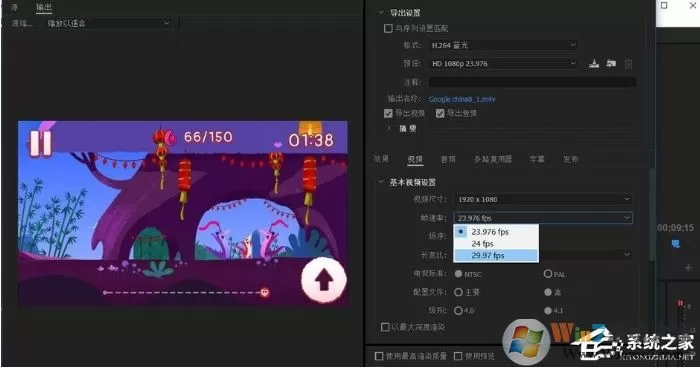Click the delete preset trash icon

coord(628,64)
